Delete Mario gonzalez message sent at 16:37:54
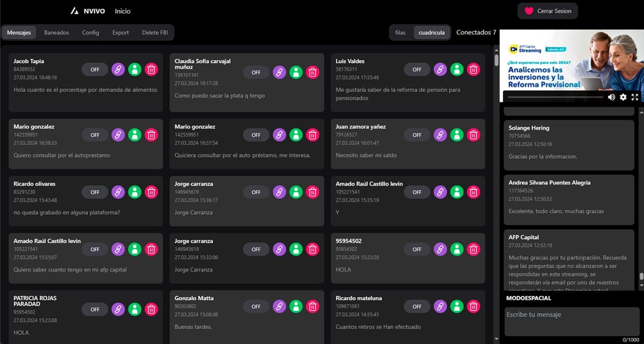The height and width of the screenshot is (344, 644). pos(312,135)
